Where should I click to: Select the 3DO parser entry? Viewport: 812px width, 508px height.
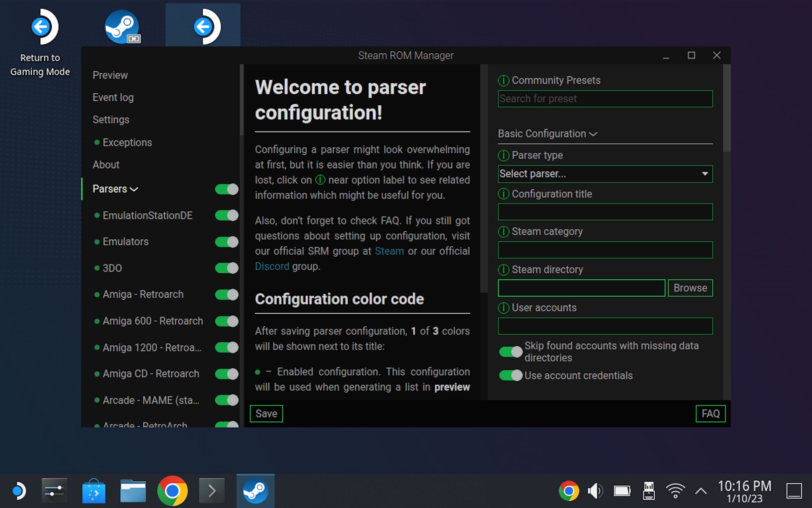(112, 268)
